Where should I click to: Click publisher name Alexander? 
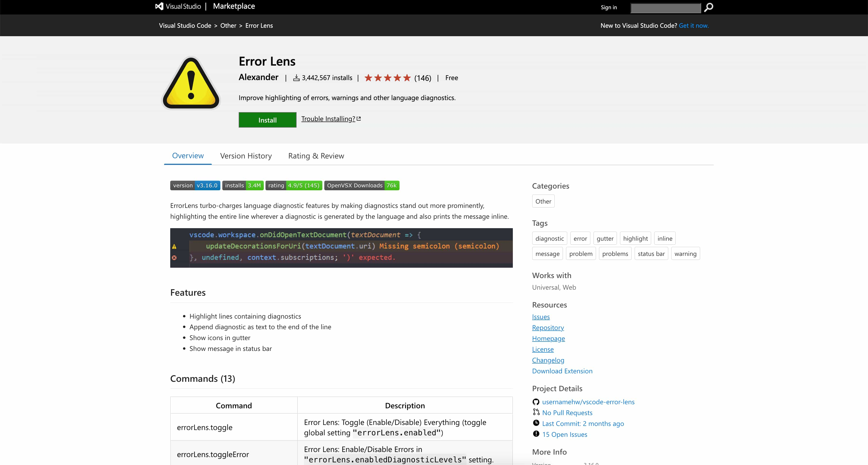[x=258, y=77]
